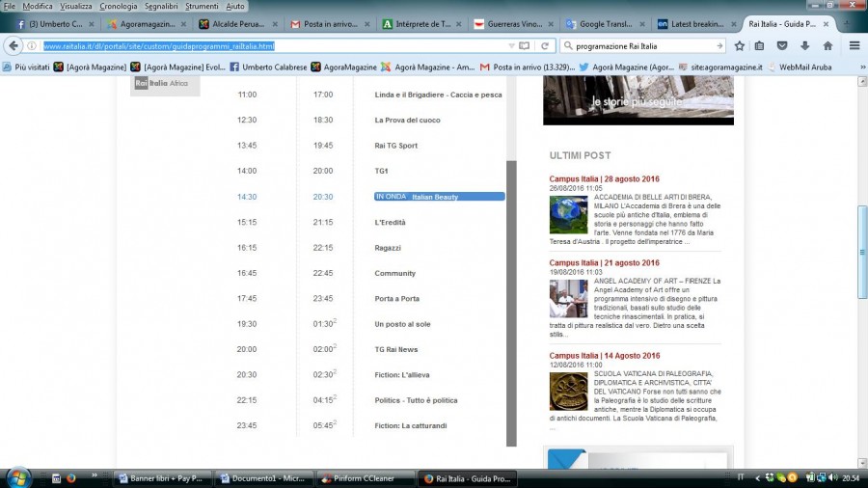Image resolution: width=868 pixels, height=488 pixels.
Task: Switch to Piriform CCleaner taskbar window
Action: (365, 478)
